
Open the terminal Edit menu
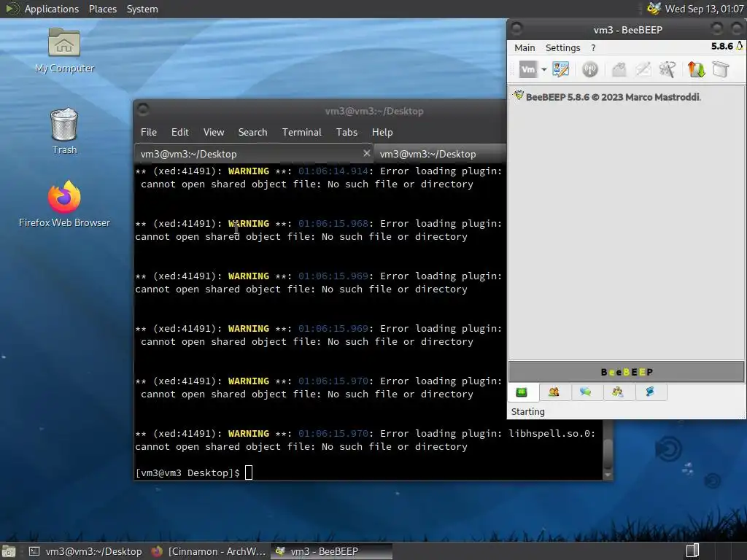click(179, 133)
